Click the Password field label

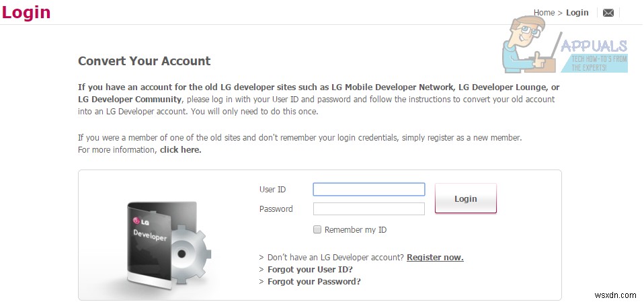pyautogui.click(x=276, y=209)
